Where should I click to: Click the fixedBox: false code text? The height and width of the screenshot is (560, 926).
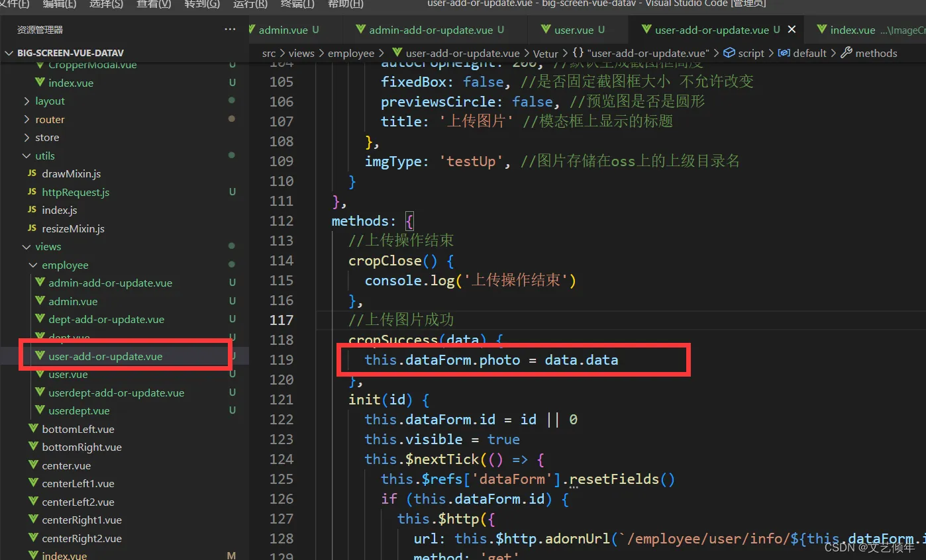442,82
